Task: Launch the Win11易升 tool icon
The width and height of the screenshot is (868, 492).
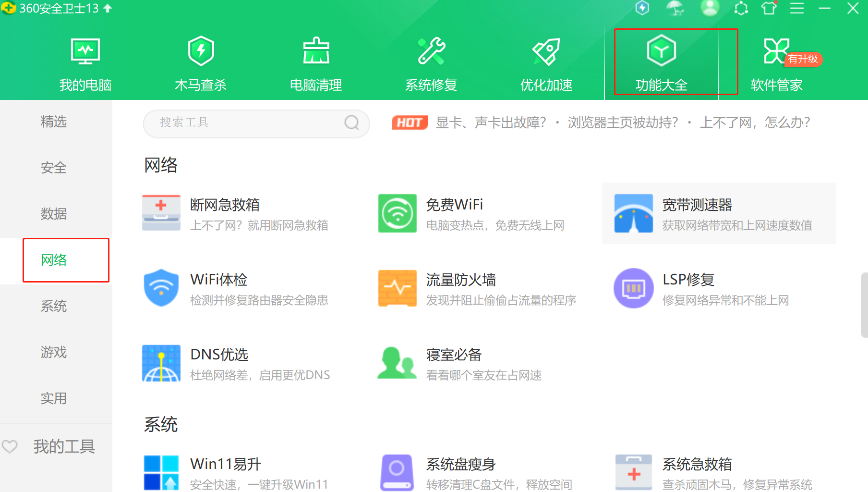Action: click(161, 473)
